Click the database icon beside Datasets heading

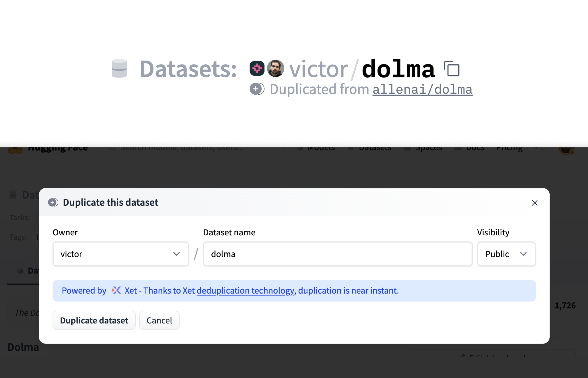click(119, 68)
